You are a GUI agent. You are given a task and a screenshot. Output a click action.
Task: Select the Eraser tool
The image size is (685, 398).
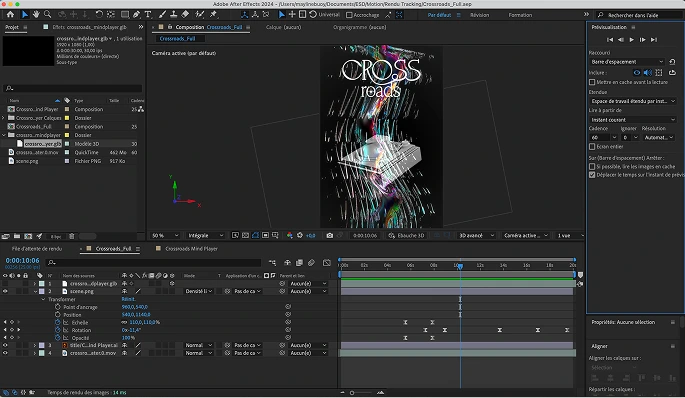(x=185, y=14)
